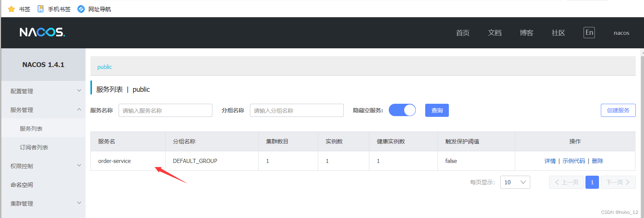This screenshot has width=644, height=218.
Task: Open the 网址导航 site navigation icon
Action: point(81,9)
